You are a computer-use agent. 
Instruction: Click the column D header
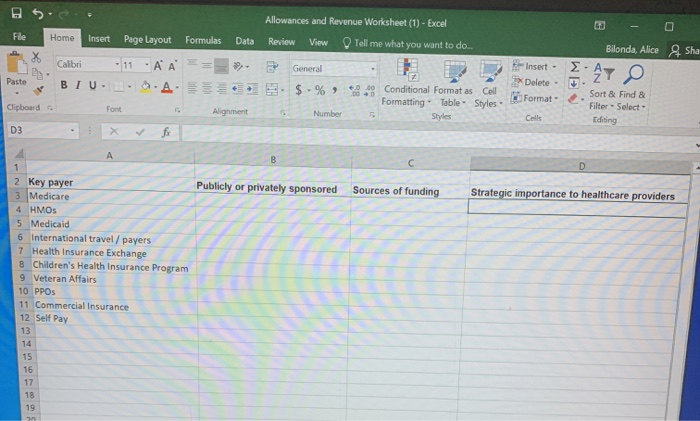coord(581,166)
